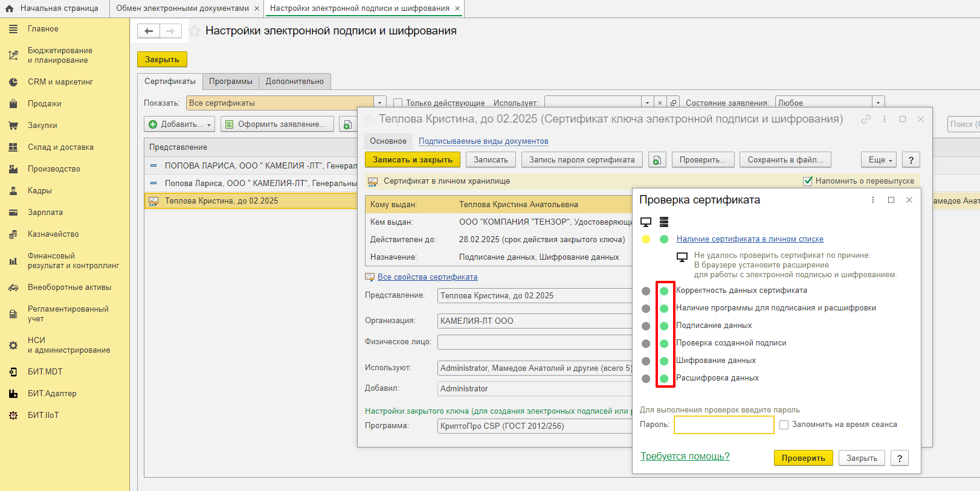Check the Только действующие checkbox
Viewport: 980px width, 491px height.
click(x=398, y=103)
